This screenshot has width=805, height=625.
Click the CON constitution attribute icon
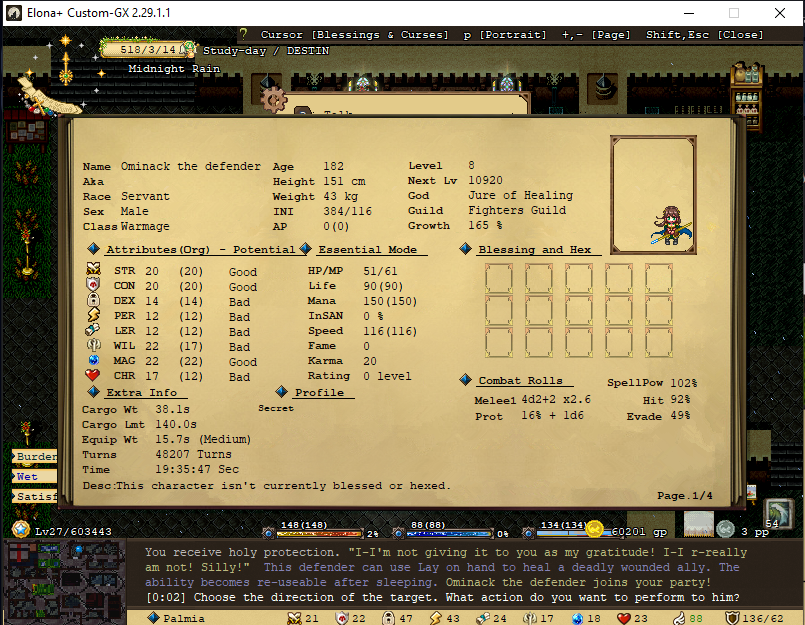93,284
